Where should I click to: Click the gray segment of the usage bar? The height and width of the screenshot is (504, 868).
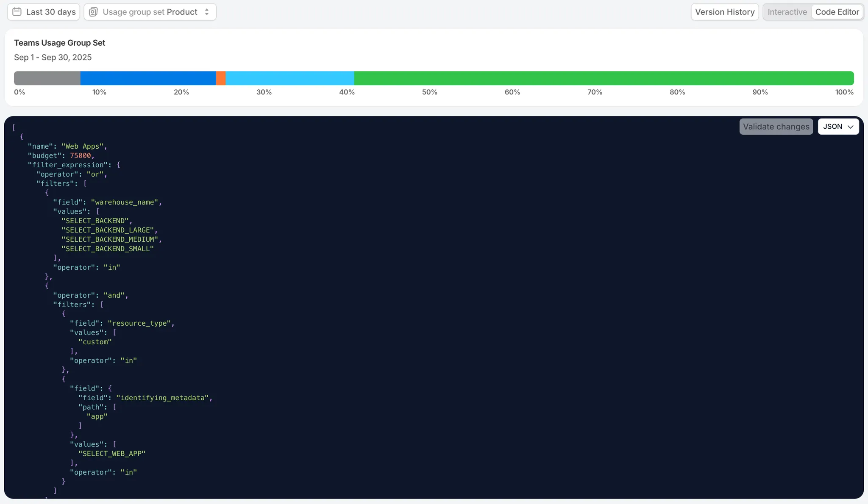click(47, 78)
